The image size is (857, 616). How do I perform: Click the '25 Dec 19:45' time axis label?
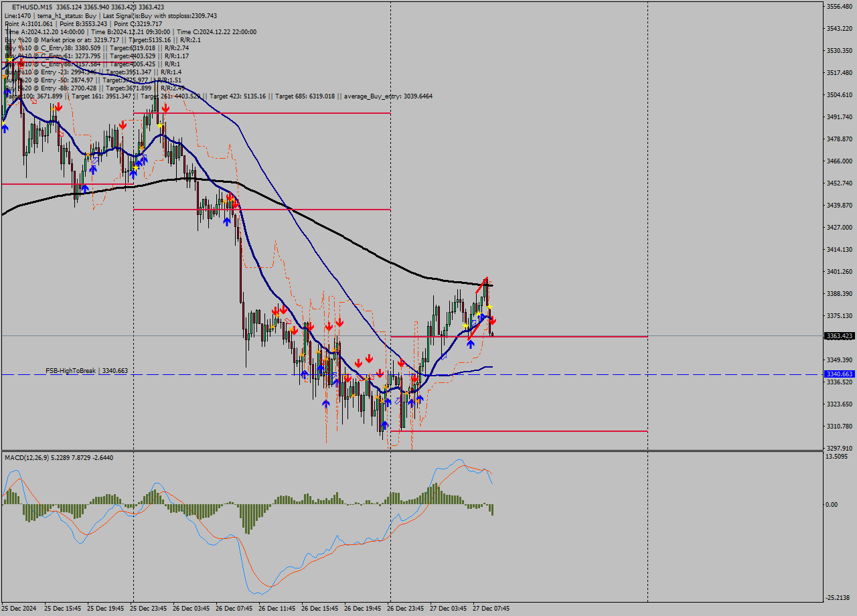pyautogui.click(x=106, y=609)
